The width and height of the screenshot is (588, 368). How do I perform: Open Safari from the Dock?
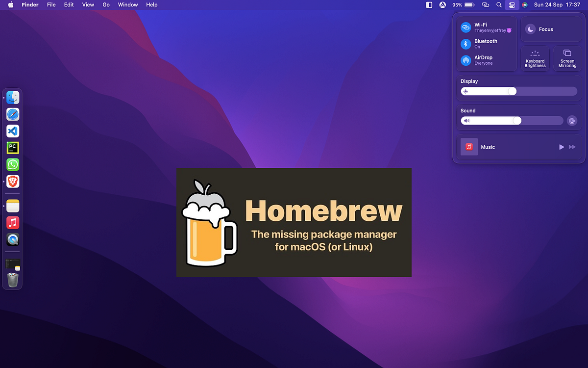[x=12, y=114]
